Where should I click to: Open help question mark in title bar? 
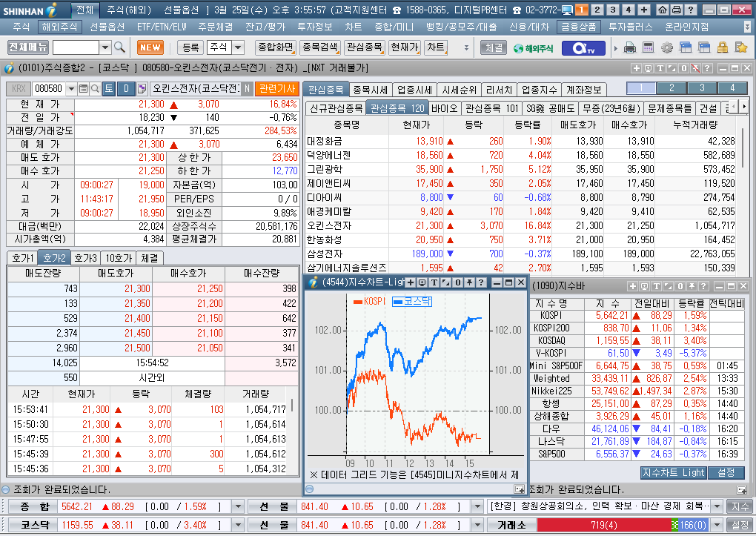691,9
